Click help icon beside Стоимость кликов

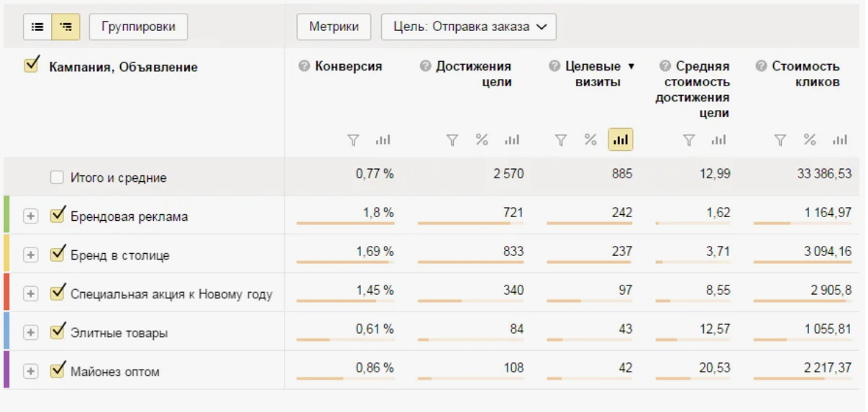click(x=761, y=66)
